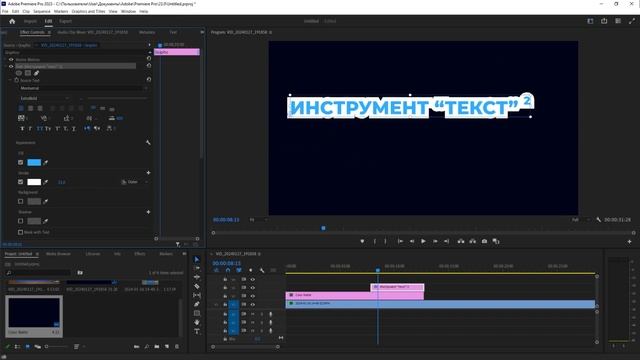Open the Graphics and Titles menu
640x360 pixels.
(x=88, y=11)
